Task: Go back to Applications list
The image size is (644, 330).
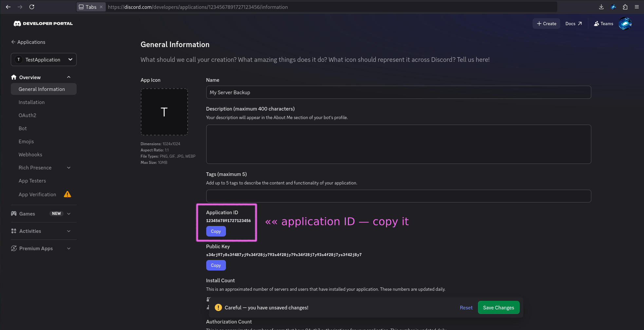Action: 28,42
